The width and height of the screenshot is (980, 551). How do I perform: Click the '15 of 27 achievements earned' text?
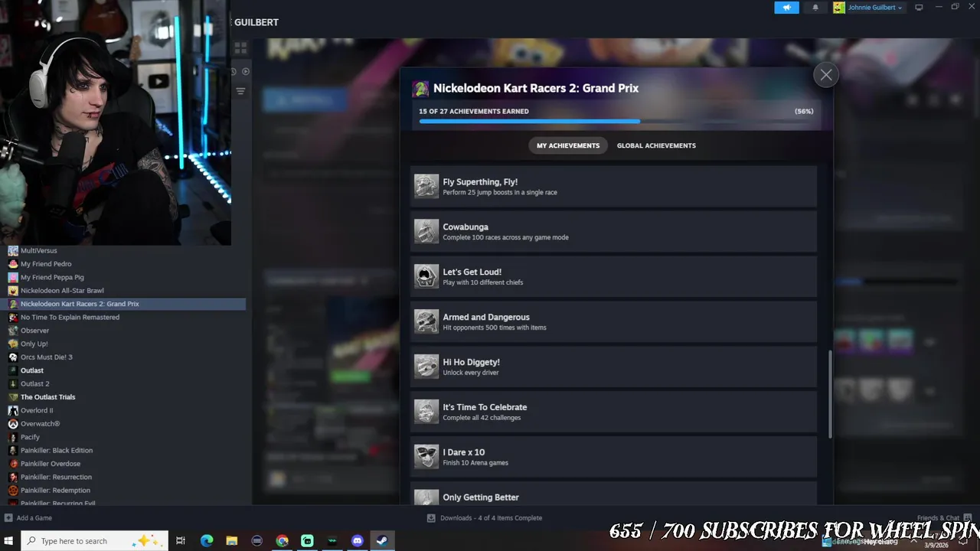[x=474, y=112]
